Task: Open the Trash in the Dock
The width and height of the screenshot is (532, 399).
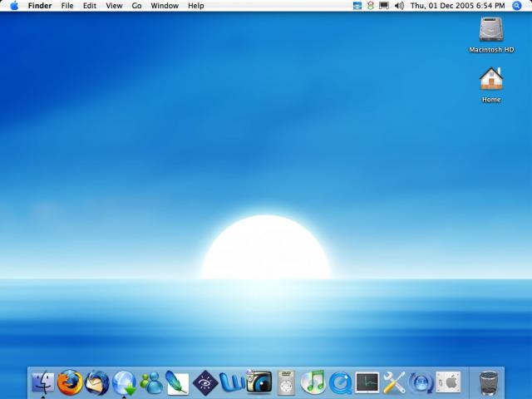Action: coord(489,383)
